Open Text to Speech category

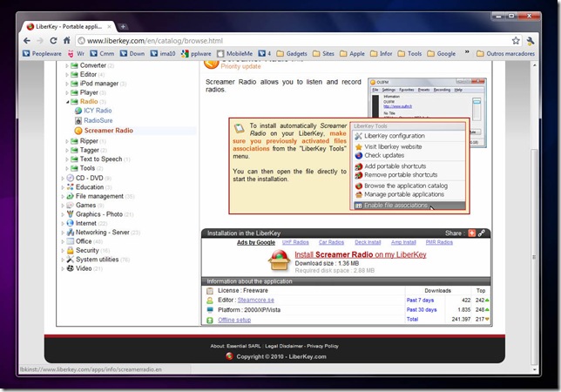[x=101, y=159]
